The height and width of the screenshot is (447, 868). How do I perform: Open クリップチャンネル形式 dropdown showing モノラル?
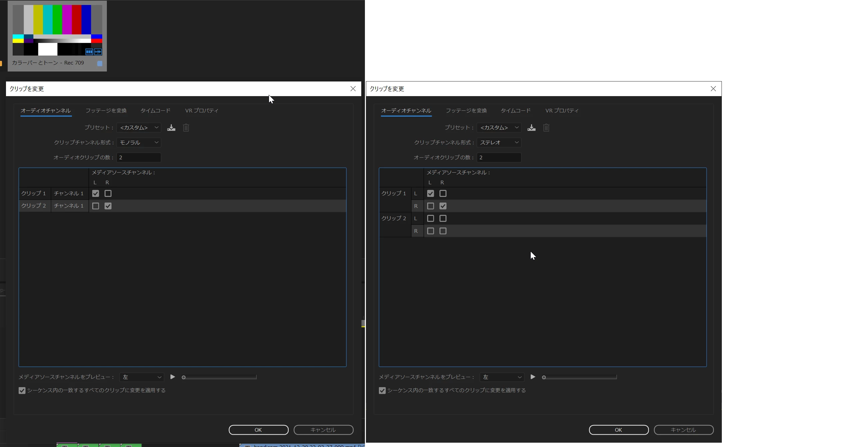pyautogui.click(x=139, y=142)
